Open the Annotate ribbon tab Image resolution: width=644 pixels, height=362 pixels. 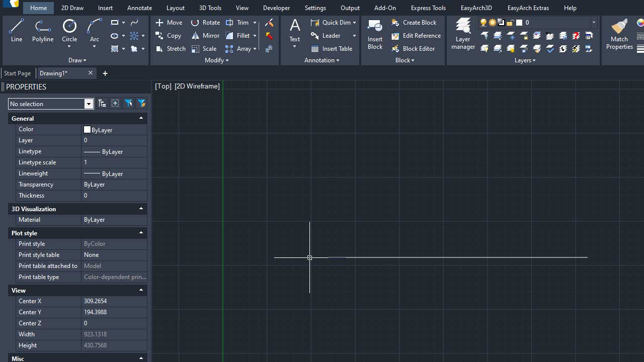[139, 8]
